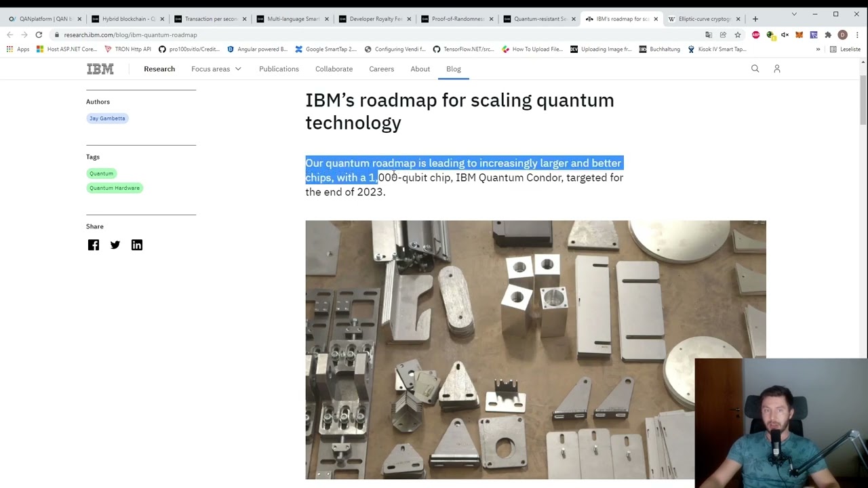Close the Elliptic-curve cryptography tab
Screen dimensions: 868x488
coord(738,19)
